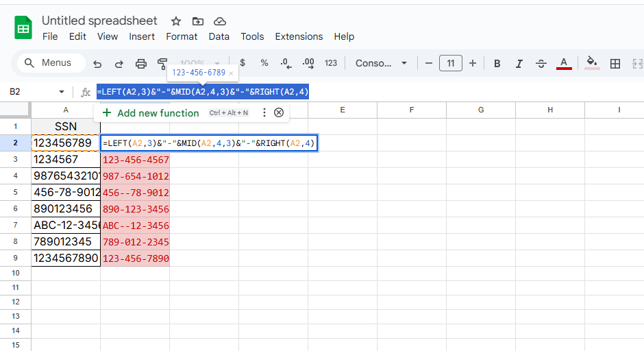Toggle bold formatting

click(x=497, y=64)
